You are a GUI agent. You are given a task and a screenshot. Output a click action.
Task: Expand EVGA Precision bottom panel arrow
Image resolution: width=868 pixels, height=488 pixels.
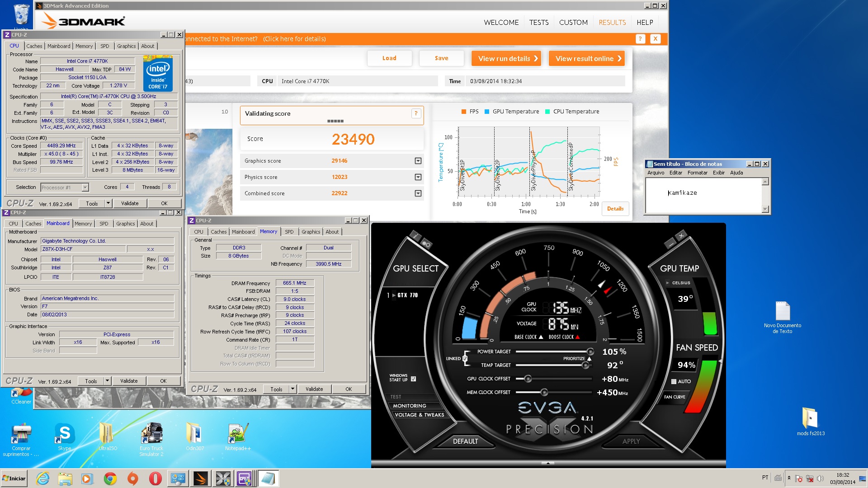click(x=548, y=463)
